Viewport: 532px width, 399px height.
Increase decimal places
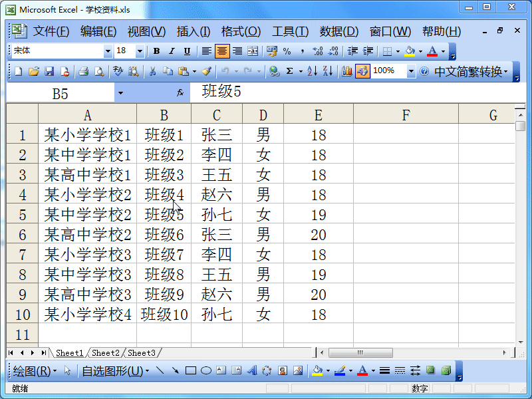(x=318, y=52)
